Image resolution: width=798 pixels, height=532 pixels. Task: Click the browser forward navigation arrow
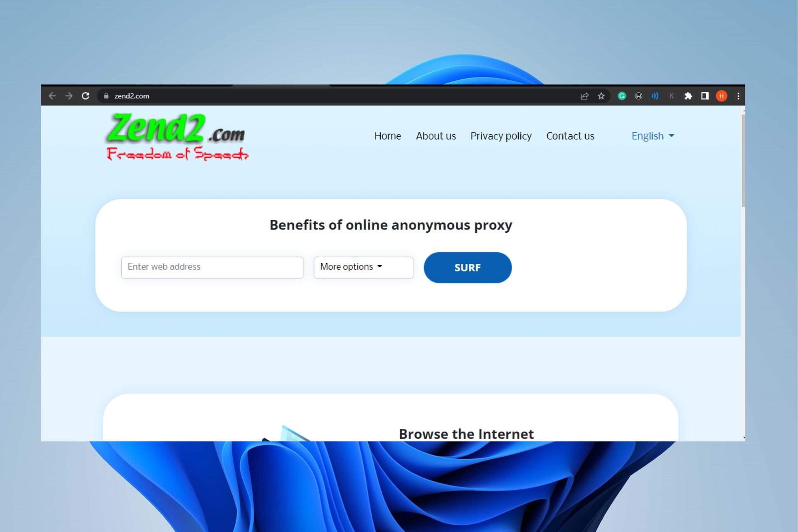[x=68, y=95]
